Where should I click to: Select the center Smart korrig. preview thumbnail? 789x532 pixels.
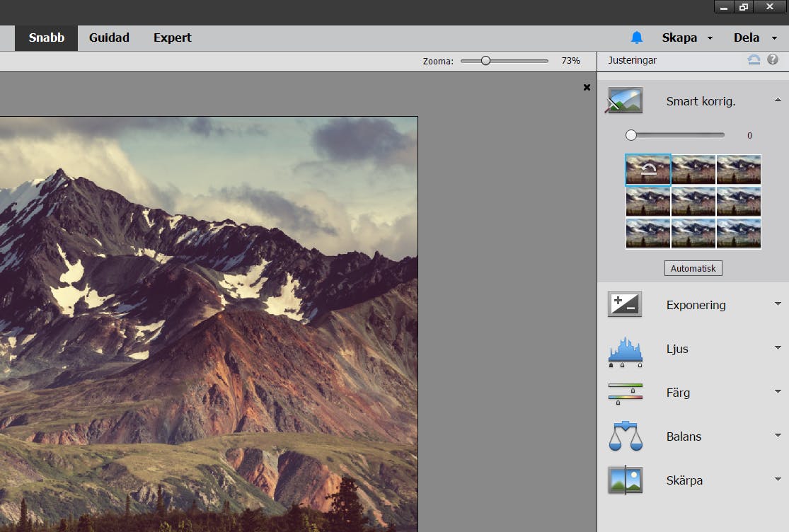click(x=693, y=201)
